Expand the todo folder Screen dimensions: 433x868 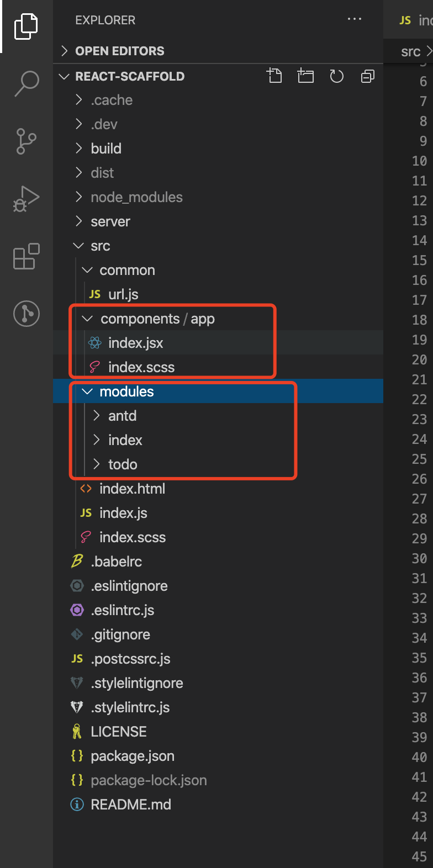122,464
